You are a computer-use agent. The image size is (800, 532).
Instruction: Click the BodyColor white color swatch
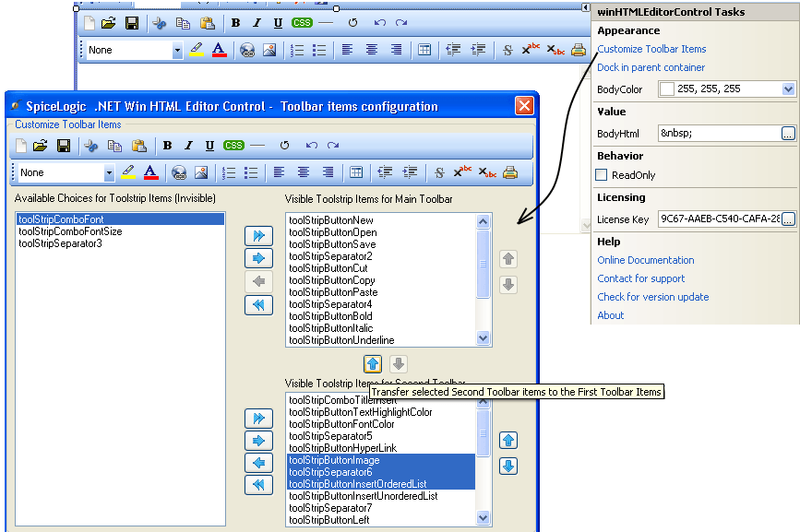click(x=666, y=89)
